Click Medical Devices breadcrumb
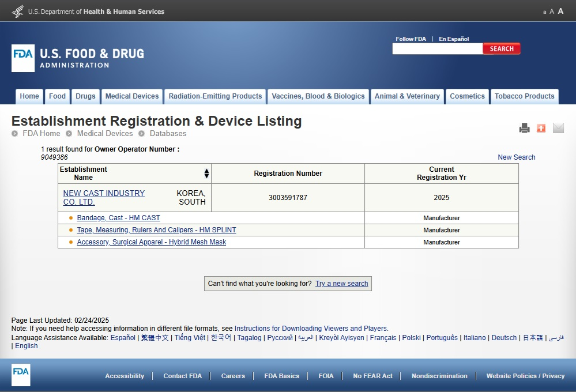 [105, 133]
